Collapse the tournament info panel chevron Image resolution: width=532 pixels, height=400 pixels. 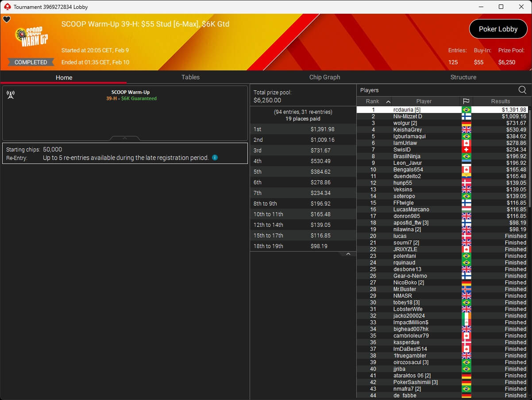125,138
